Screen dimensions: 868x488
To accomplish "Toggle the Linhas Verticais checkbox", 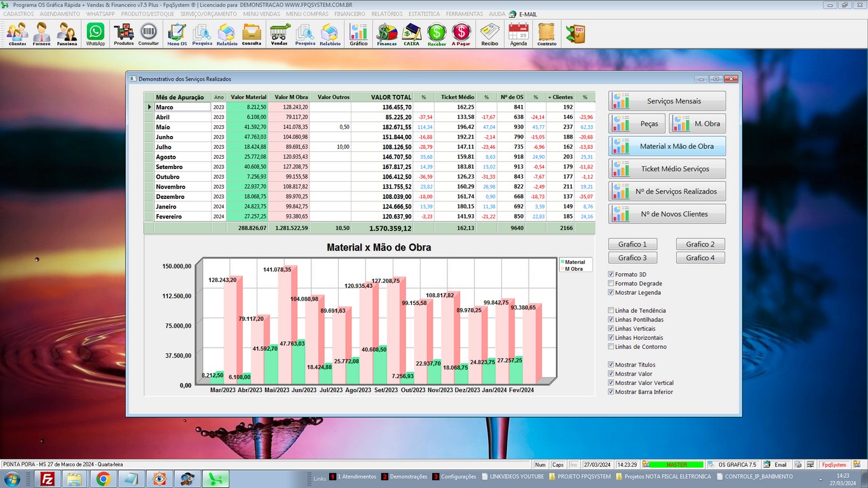I will click(611, 329).
